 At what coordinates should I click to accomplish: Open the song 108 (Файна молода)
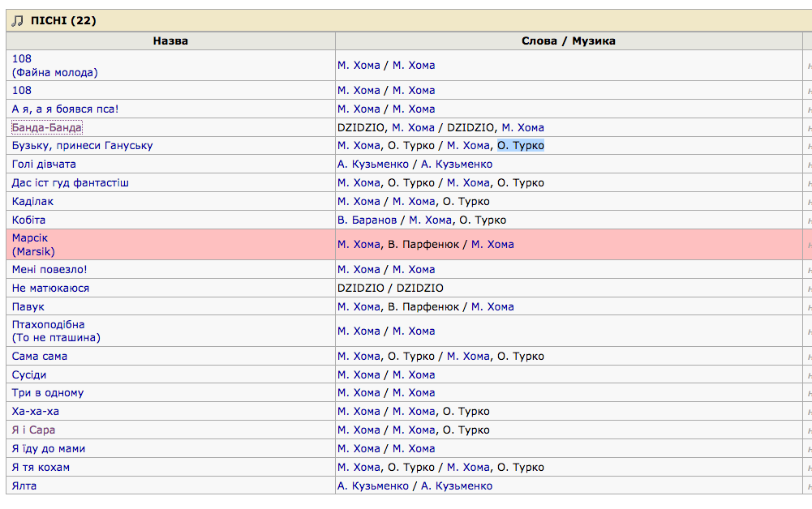coord(54,66)
